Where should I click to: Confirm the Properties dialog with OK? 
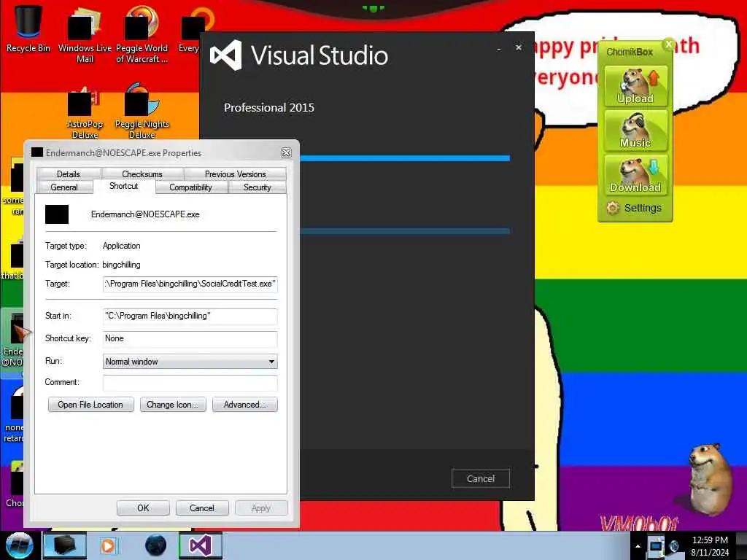pyautogui.click(x=143, y=508)
